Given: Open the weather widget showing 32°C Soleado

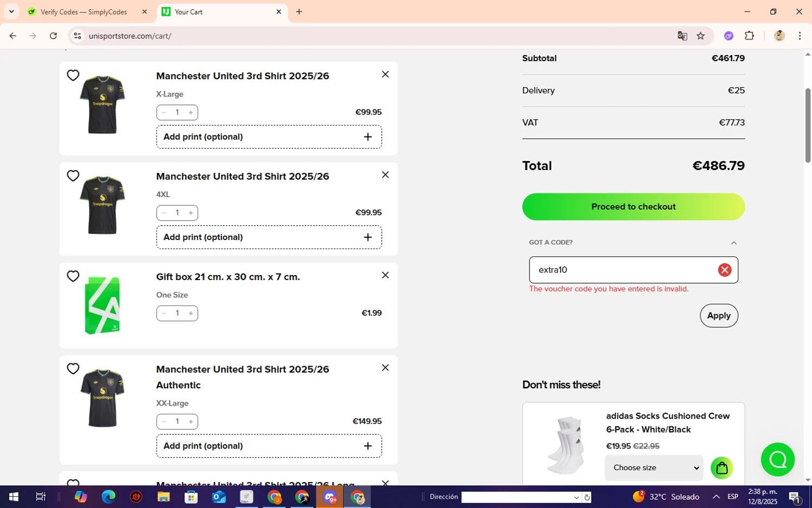Looking at the screenshot, I should pyautogui.click(x=665, y=497).
